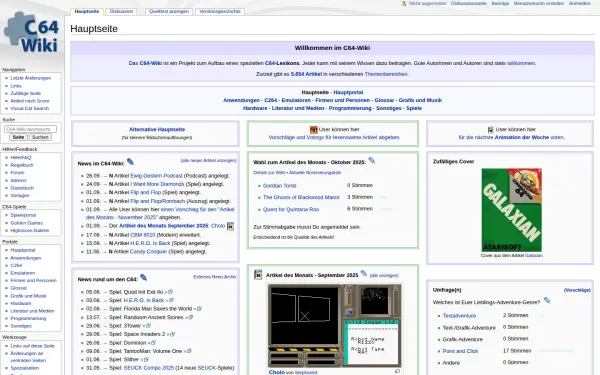This screenshot has height=375, width=600.
Task: Open Diskussionsseite link at top
Action: coord(469,3)
